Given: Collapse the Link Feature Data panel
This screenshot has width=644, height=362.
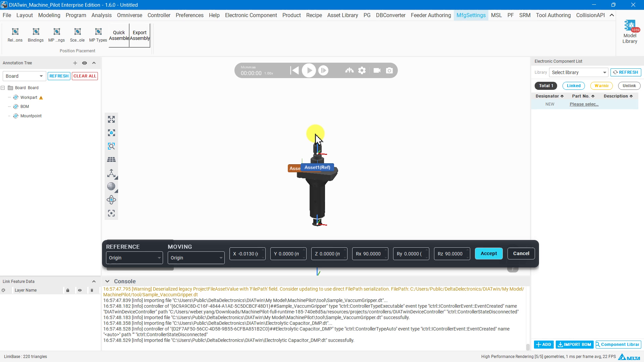Looking at the screenshot, I should [x=94, y=282].
